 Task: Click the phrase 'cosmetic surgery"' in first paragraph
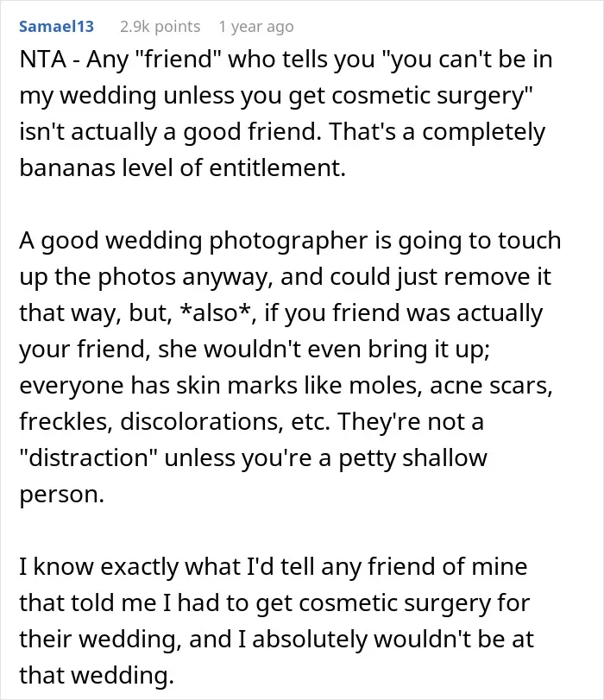(432, 96)
